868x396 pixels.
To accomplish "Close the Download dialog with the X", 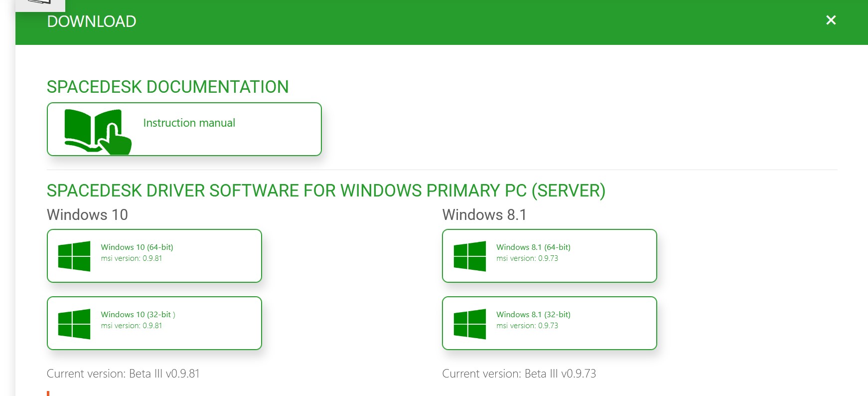I will (x=831, y=20).
